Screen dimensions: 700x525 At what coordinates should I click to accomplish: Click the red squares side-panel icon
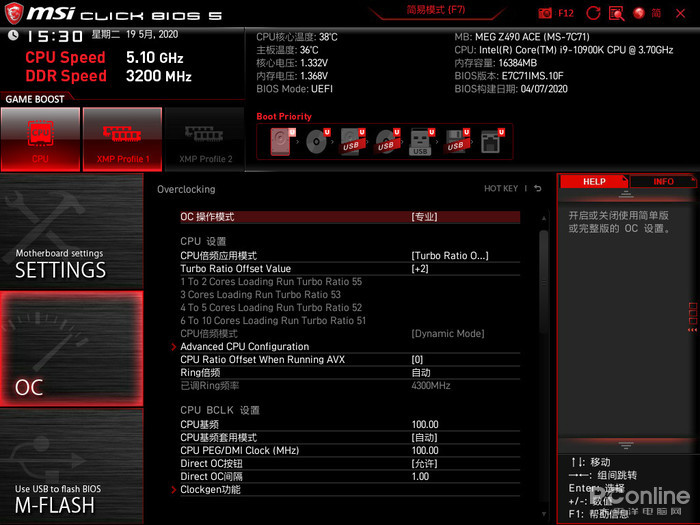(692, 317)
